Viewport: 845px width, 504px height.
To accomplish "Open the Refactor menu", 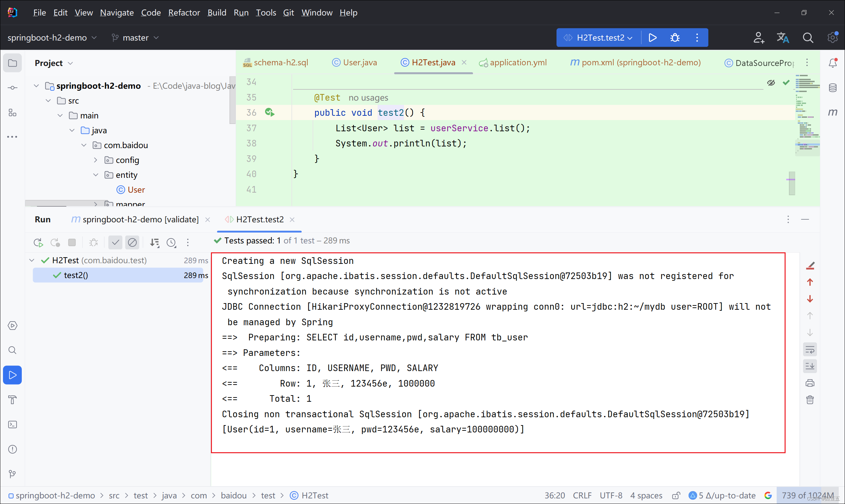I will click(x=184, y=13).
